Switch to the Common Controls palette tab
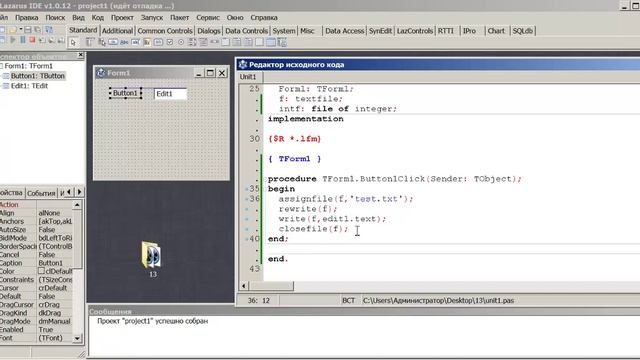 [164, 31]
